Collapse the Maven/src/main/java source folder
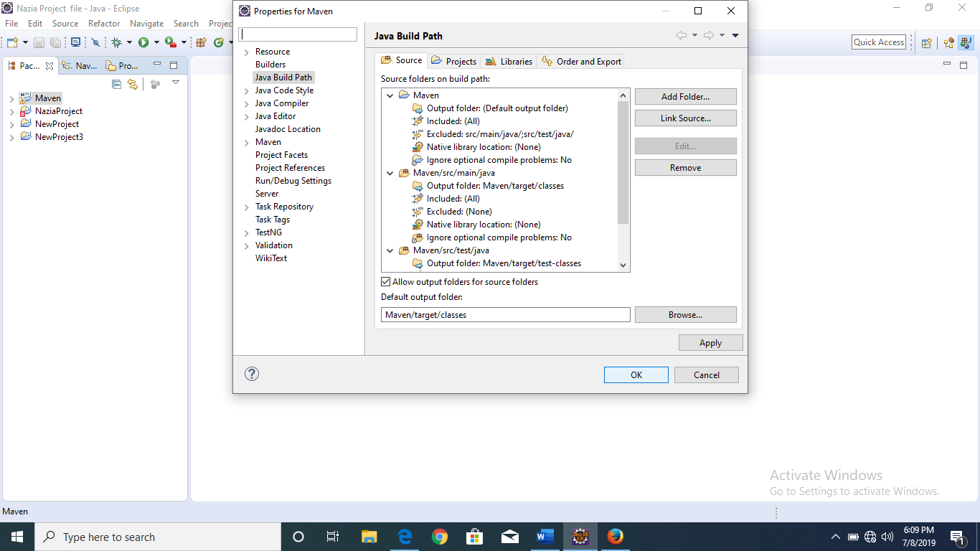Screen dimensions: 980x551 point(390,173)
